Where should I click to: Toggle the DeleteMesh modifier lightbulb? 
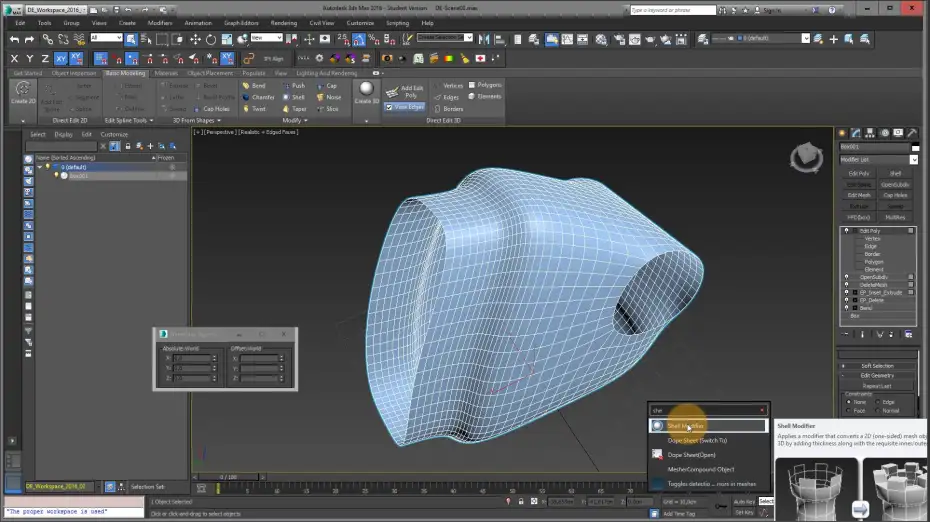846,285
